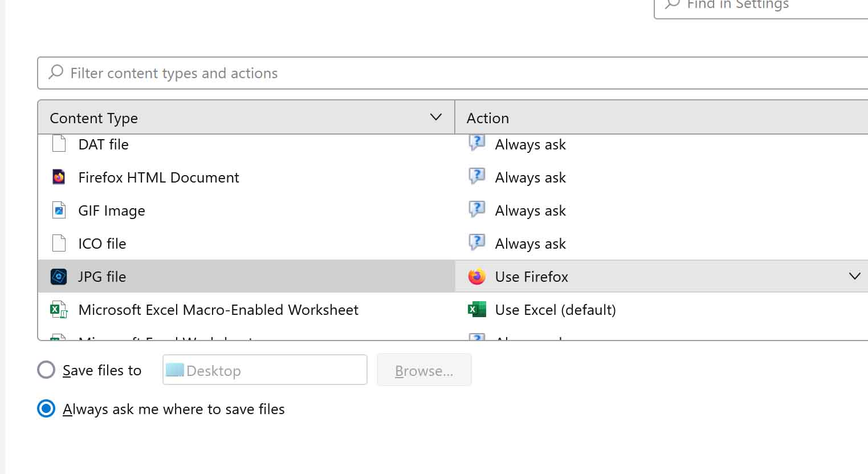Click the Always ask icon for GIF Image
This screenshot has width=868, height=474.
point(476,210)
